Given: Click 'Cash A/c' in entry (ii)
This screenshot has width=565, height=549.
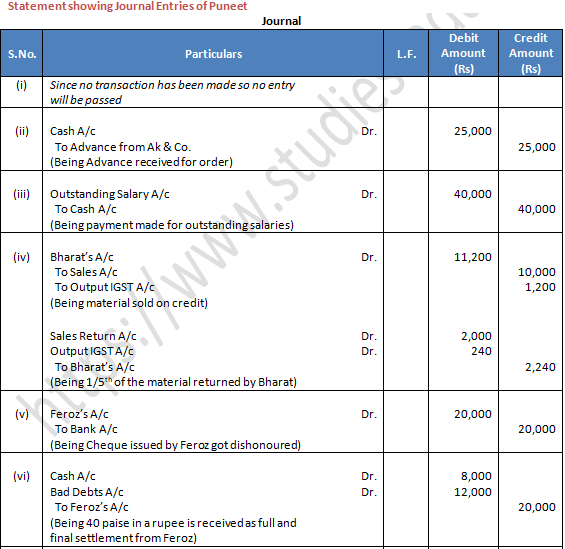Looking at the screenshot, I should (72, 131).
